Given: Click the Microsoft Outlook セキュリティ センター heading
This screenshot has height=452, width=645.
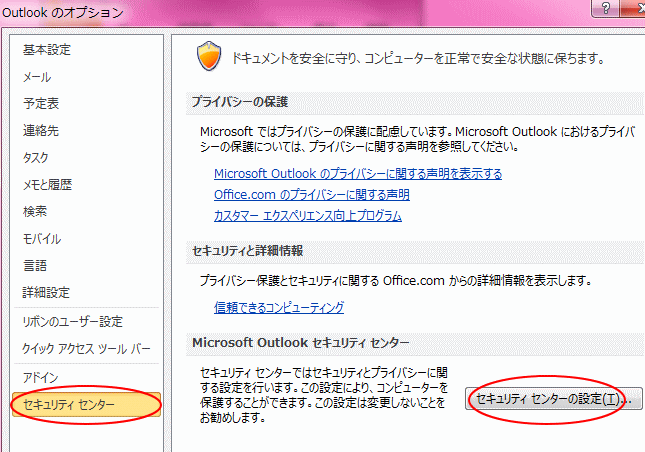Looking at the screenshot, I should 301,343.
